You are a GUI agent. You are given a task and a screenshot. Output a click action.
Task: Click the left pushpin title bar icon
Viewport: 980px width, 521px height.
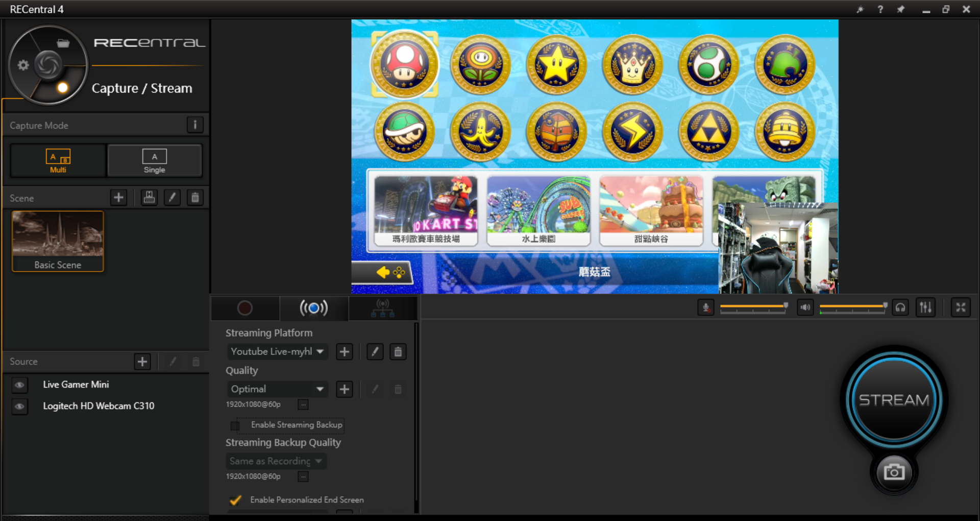[x=860, y=9]
